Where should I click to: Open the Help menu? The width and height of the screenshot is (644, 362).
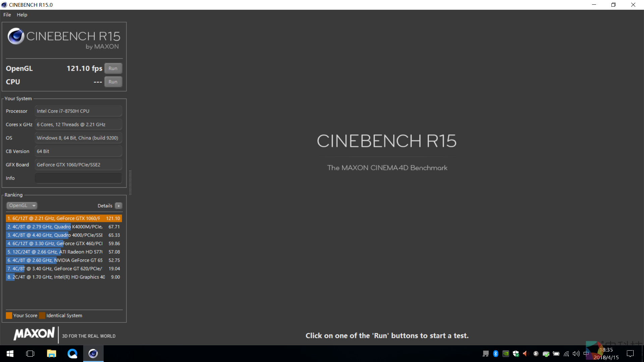(x=22, y=15)
